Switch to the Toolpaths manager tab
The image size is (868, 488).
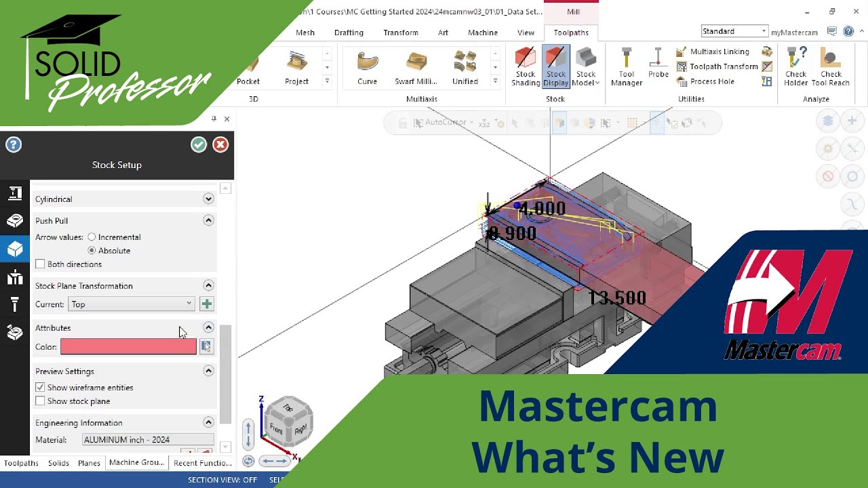pyautogui.click(x=21, y=463)
